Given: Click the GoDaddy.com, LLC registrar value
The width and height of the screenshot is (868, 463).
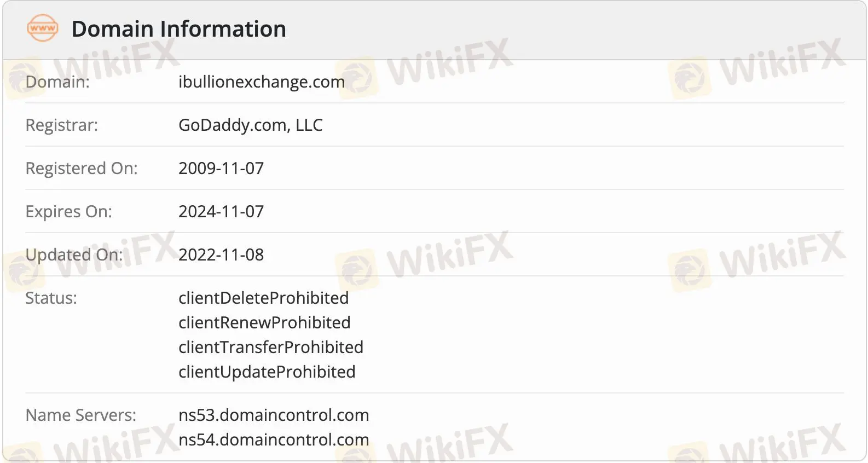Looking at the screenshot, I should (250, 125).
